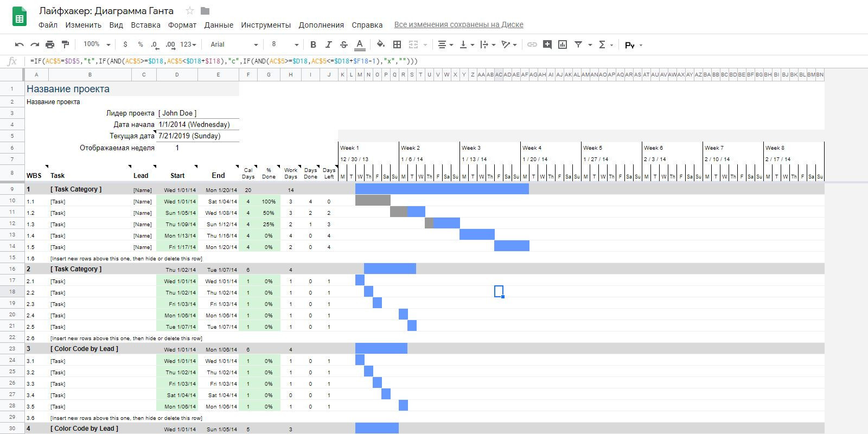Toggle bold formatting
The height and width of the screenshot is (434, 868).
pyautogui.click(x=313, y=44)
